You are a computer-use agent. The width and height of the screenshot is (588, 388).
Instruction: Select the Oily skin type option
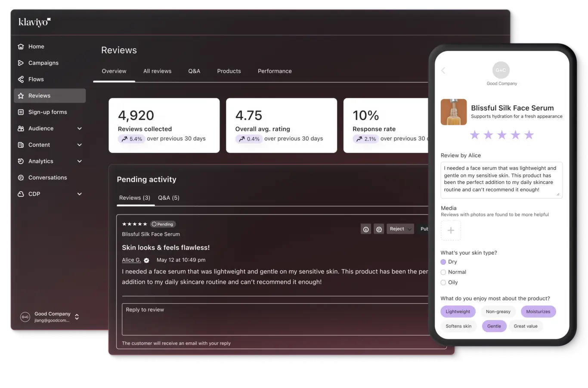[x=443, y=282]
